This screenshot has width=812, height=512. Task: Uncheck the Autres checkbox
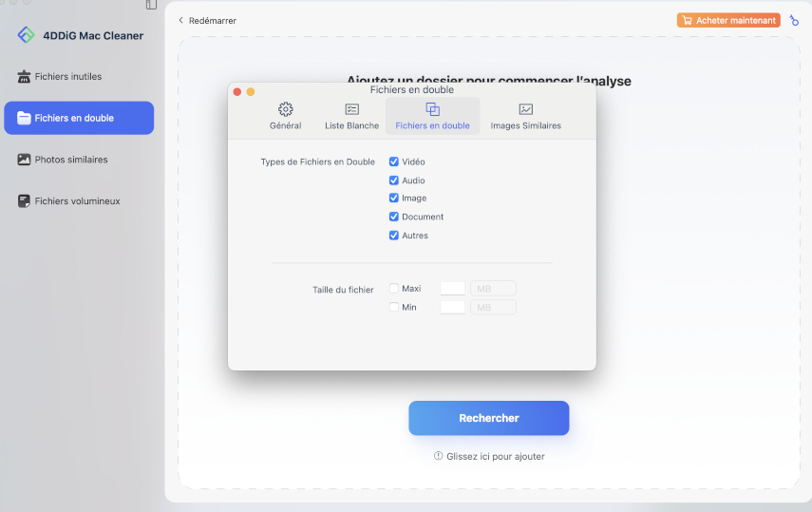point(393,236)
